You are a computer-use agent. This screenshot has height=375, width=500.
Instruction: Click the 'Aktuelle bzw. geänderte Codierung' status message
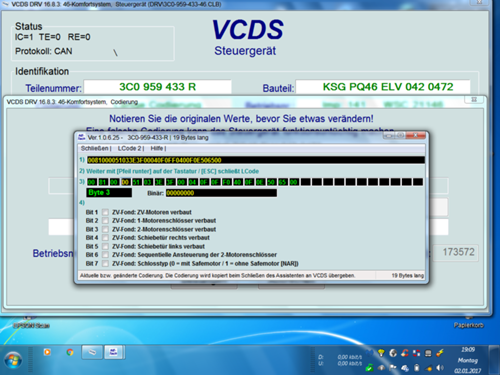[218, 276]
